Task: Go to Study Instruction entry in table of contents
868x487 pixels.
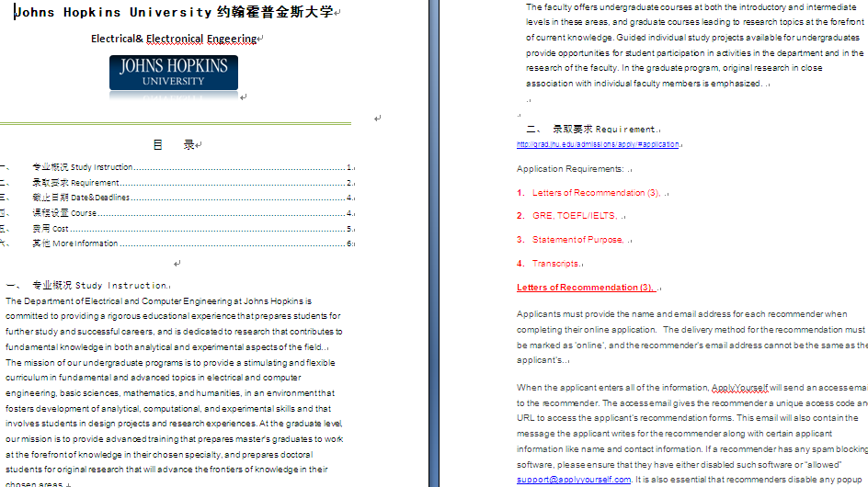Action: click(x=177, y=167)
